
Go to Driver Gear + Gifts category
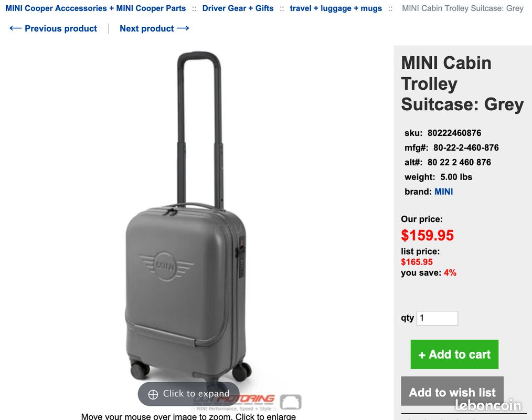238,8
